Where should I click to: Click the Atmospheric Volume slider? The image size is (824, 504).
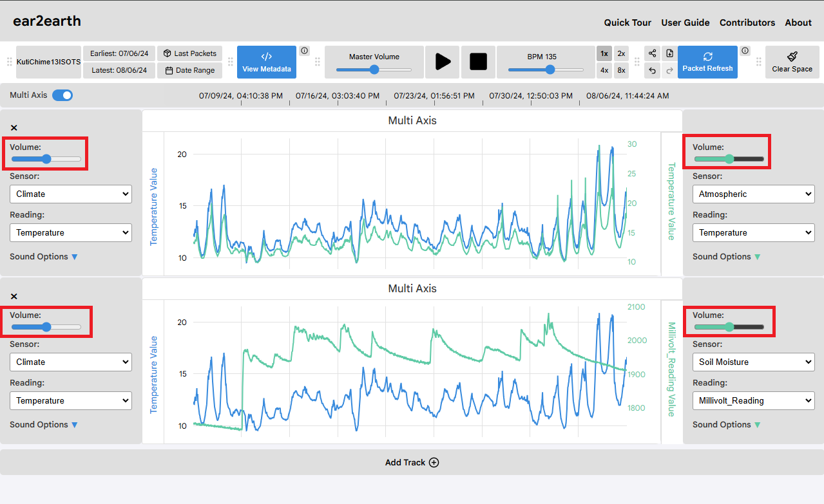(729, 159)
